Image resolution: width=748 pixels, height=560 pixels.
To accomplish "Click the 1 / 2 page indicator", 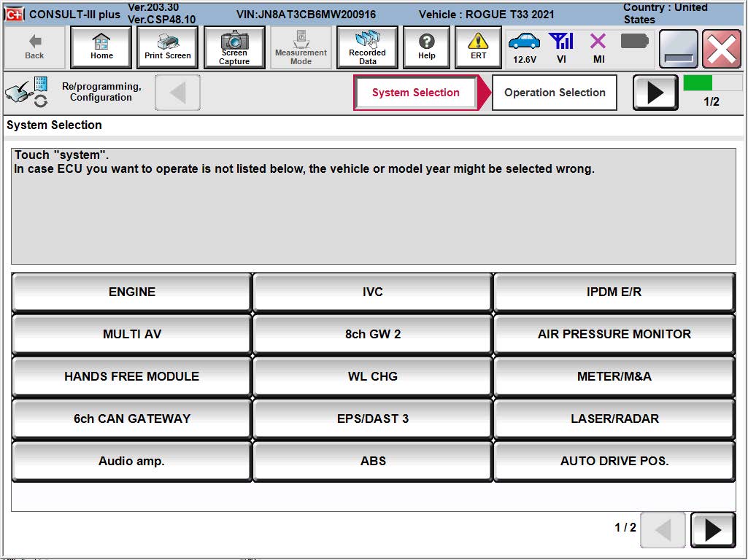I will [625, 527].
